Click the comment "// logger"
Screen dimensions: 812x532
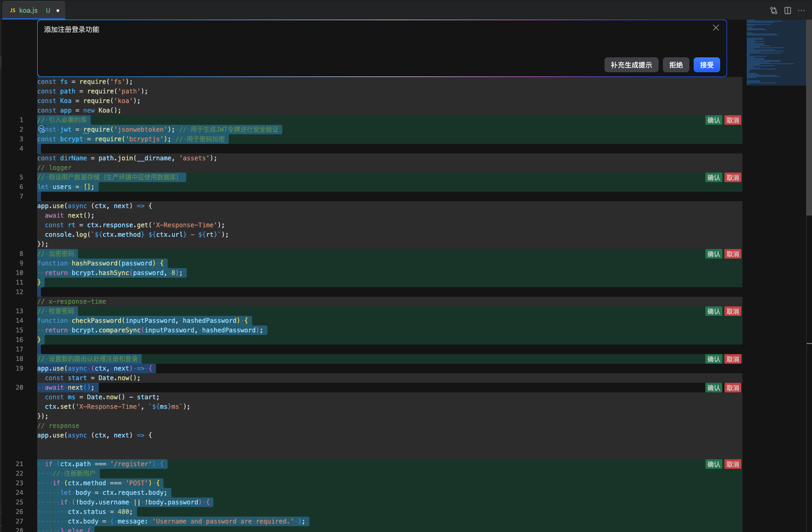pyautogui.click(x=55, y=168)
